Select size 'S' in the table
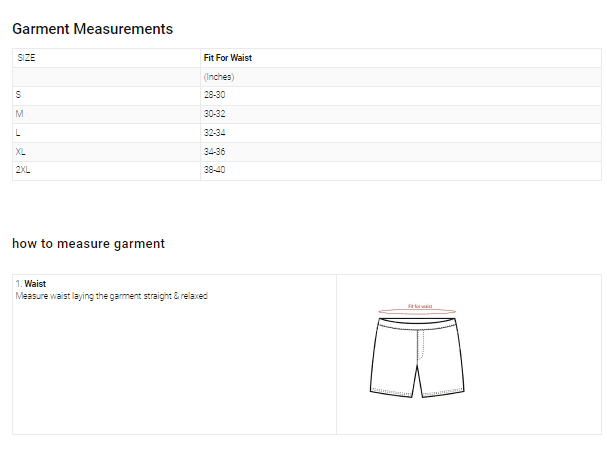This screenshot has height=458, width=607. tap(18, 95)
